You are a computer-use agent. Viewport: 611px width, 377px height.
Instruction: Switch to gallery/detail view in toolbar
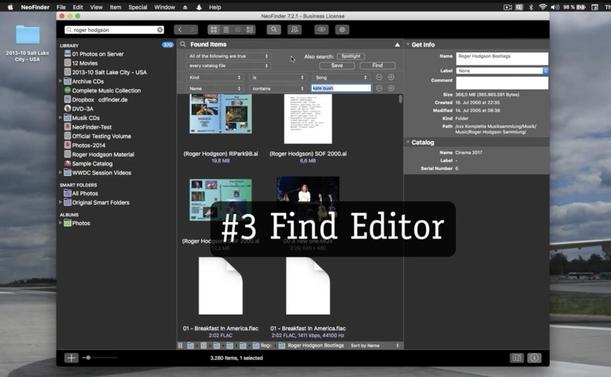pyautogui.click(x=250, y=30)
